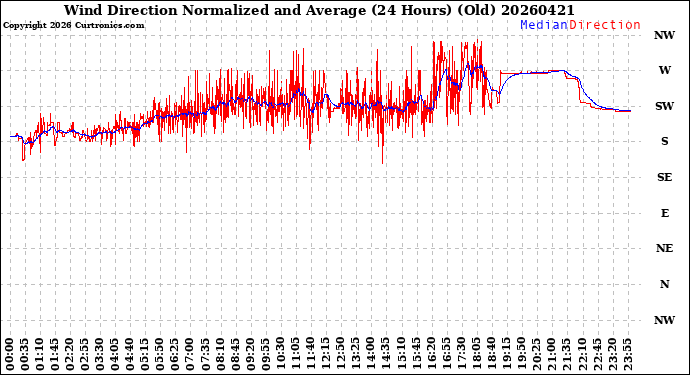Click the 22:45 time label
This screenshot has height=375, width=690.
pyautogui.click(x=597, y=354)
